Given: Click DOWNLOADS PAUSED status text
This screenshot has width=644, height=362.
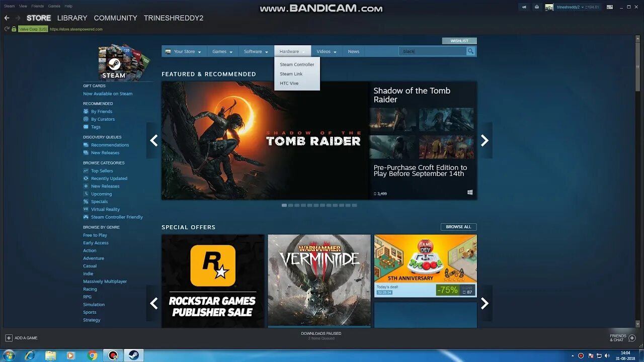Looking at the screenshot, I should (321, 333).
